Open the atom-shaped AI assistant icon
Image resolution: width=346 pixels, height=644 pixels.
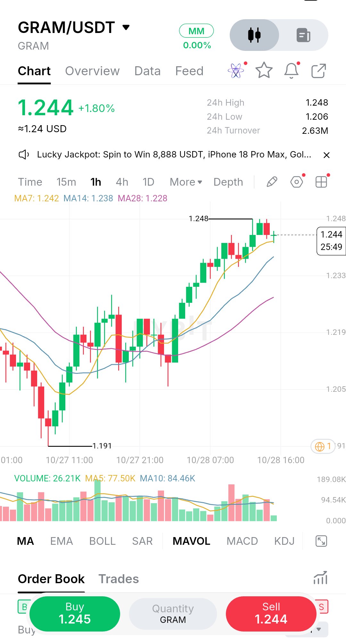pyautogui.click(x=236, y=70)
